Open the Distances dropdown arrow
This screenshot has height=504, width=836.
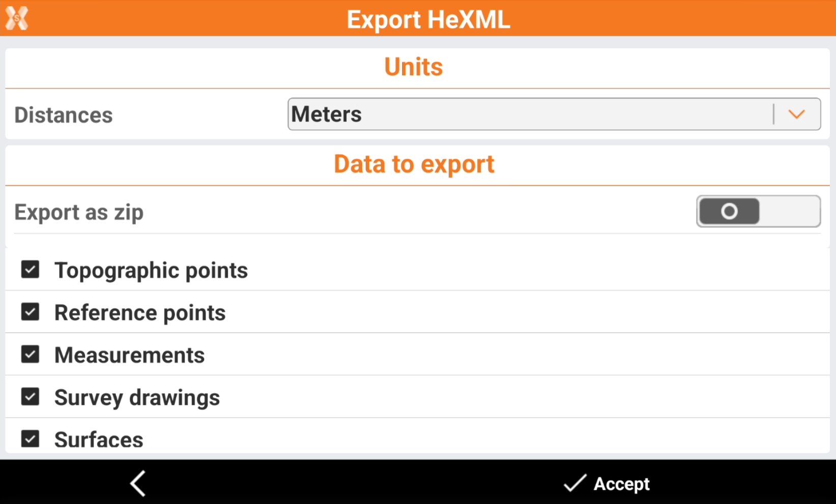(796, 114)
